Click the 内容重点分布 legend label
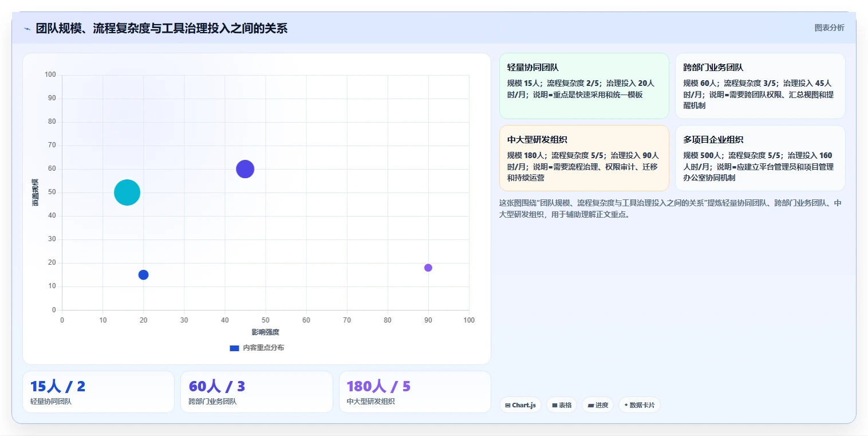Image resolution: width=868 pixels, height=436 pixels. pyautogui.click(x=263, y=348)
